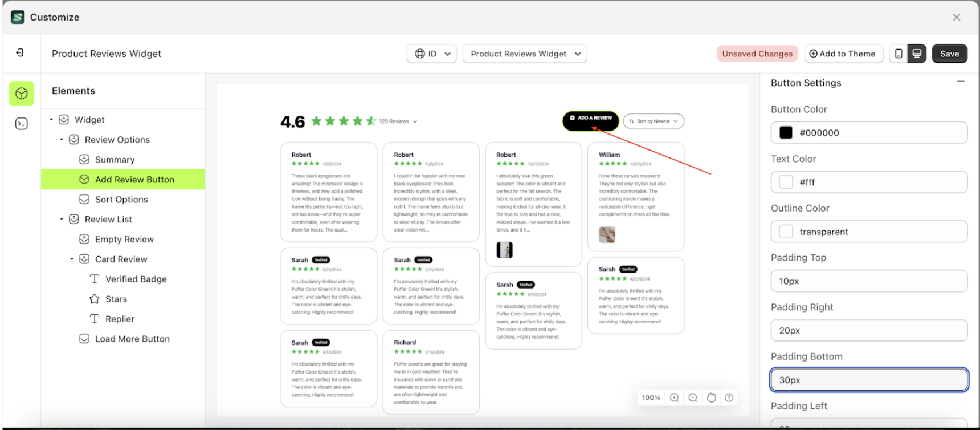Viewport: 980px width, 430px height.
Task: Collapse the Widget tree node arrow
Action: coord(51,120)
